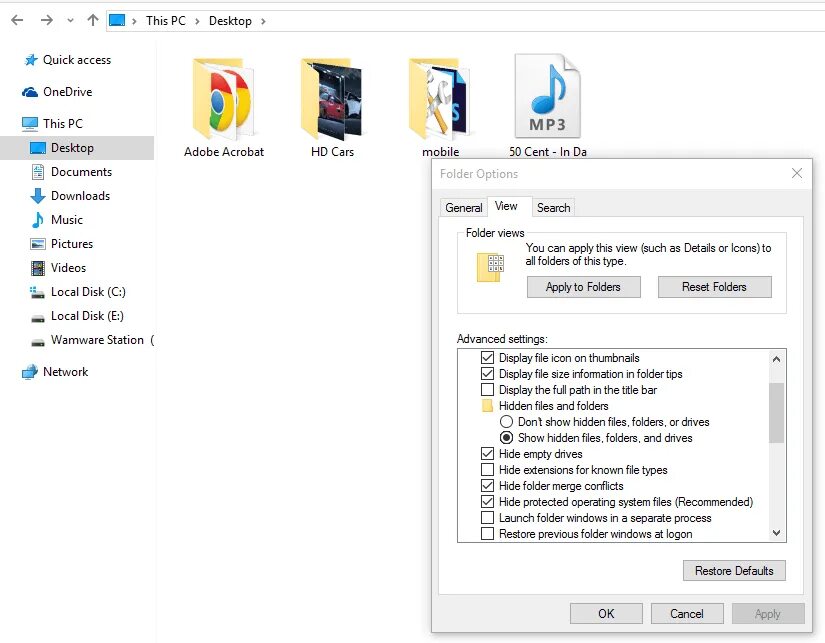Click the Folder views grid icon

pos(490,267)
